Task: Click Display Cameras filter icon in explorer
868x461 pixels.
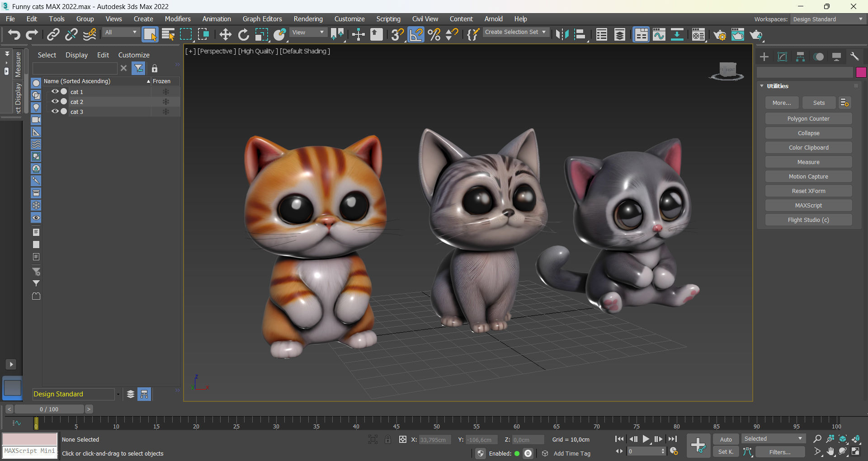Action: 36,120
